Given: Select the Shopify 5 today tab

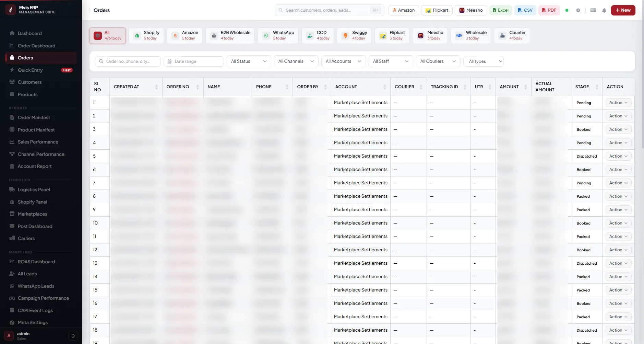Looking at the screenshot, I should pos(146,36).
